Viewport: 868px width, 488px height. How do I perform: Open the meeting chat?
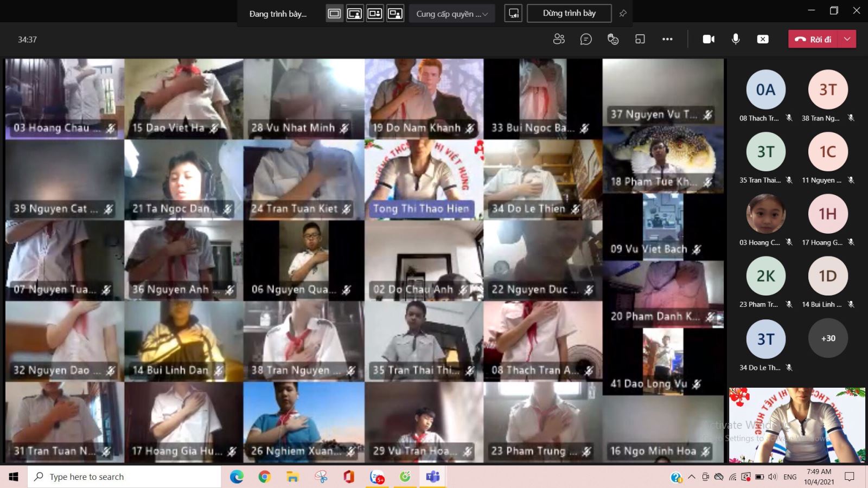tap(586, 39)
